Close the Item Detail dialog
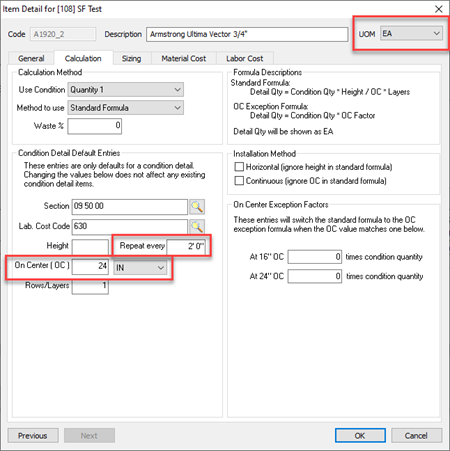The width and height of the screenshot is (450, 451). [439, 9]
